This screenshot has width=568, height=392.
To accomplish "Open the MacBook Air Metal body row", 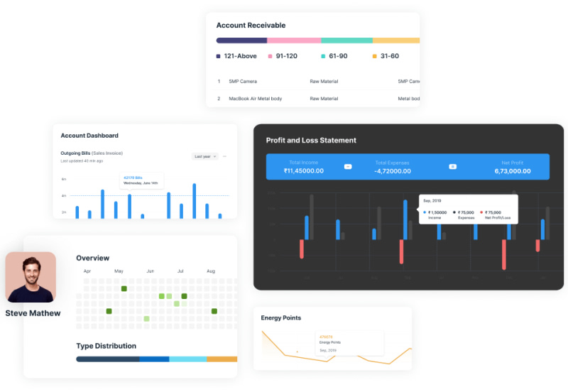I will click(x=317, y=99).
